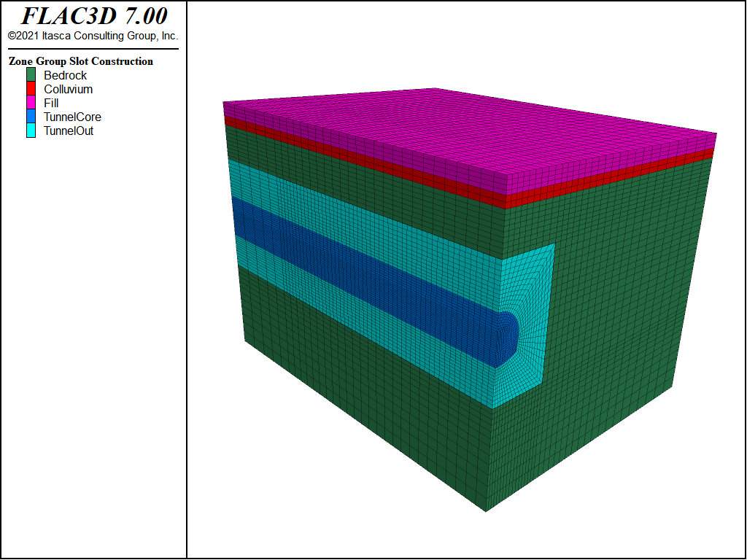Click the Itasca Consulting Group copyright text
747x560 pixels.
[93, 35]
